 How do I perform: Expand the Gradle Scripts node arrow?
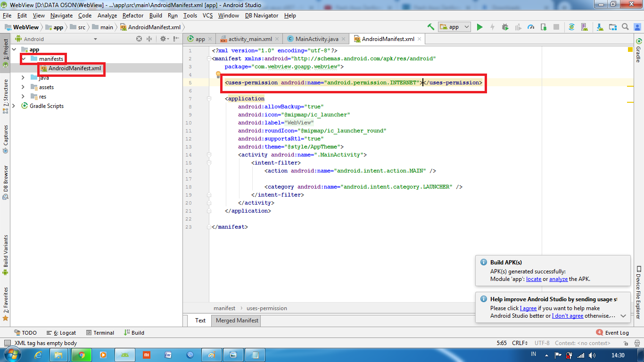14,106
